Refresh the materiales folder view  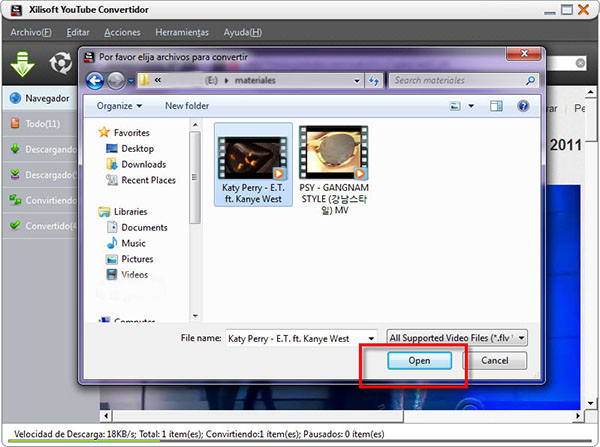pyautogui.click(x=374, y=81)
